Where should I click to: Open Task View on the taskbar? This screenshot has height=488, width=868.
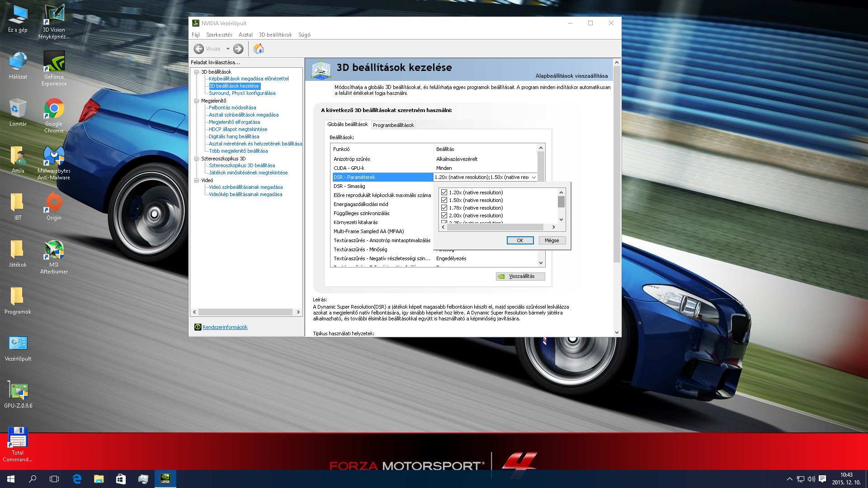coord(54,479)
